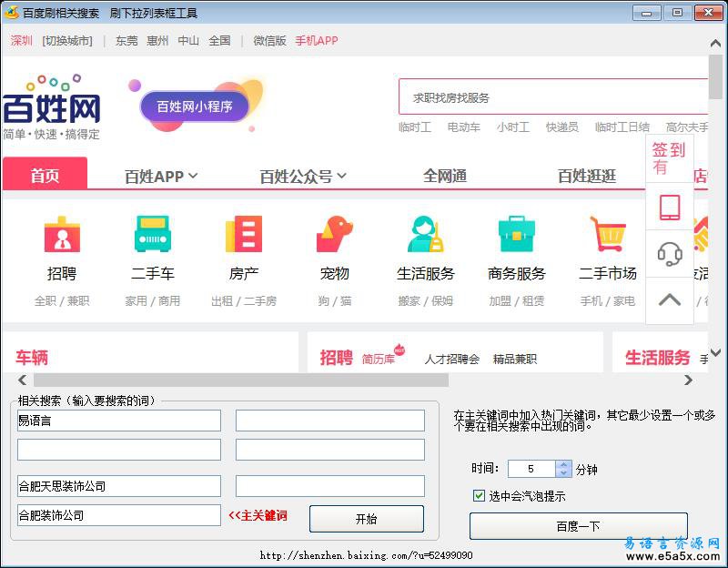
Task: Click the 出租 / 二手房 subtext under 房产
Action: tap(244, 301)
